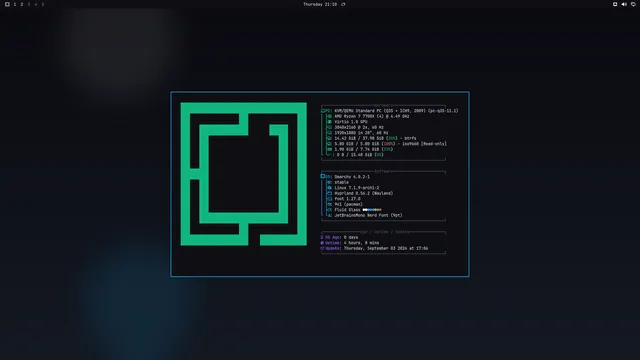Screen dimensions: 640x360
Task: Click the OS Age icon
Action: [x=322, y=237]
